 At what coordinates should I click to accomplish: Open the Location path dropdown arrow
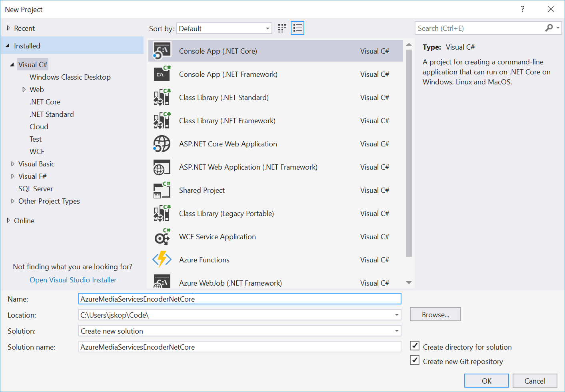tap(397, 315)
